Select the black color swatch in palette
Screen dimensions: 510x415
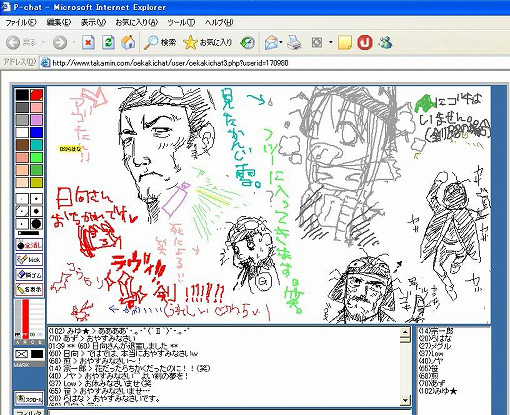22,95
